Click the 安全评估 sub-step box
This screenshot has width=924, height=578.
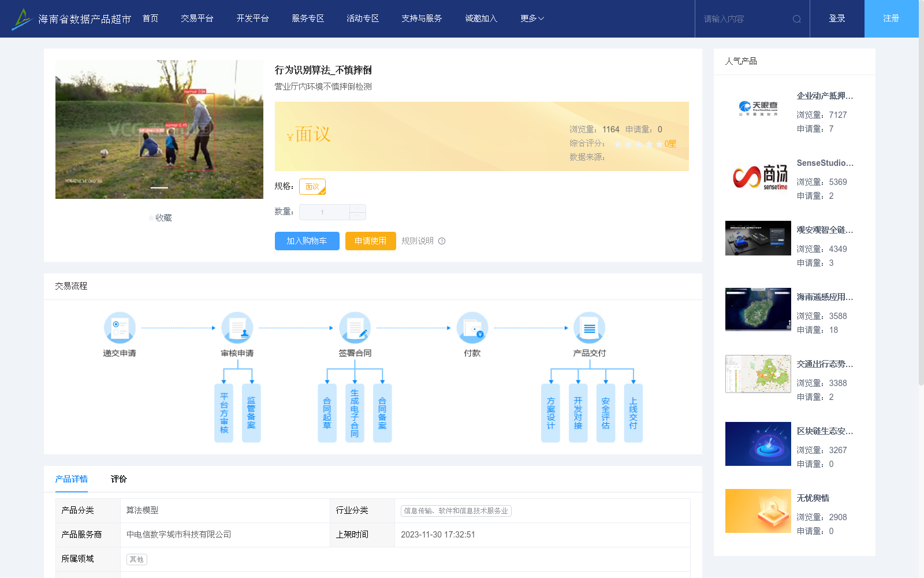tap(606, 413)
